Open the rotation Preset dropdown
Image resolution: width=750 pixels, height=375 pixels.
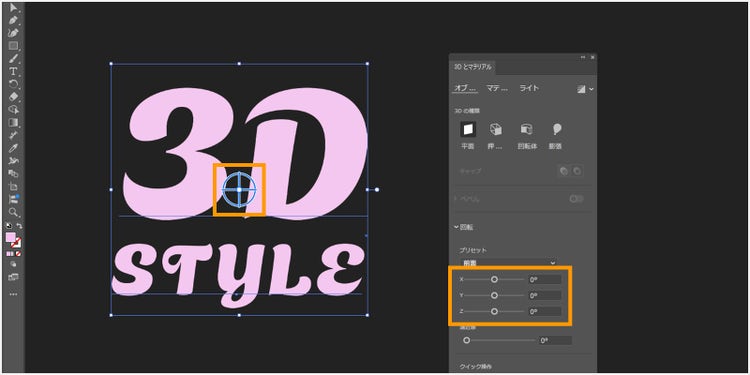tap(508, 263)
